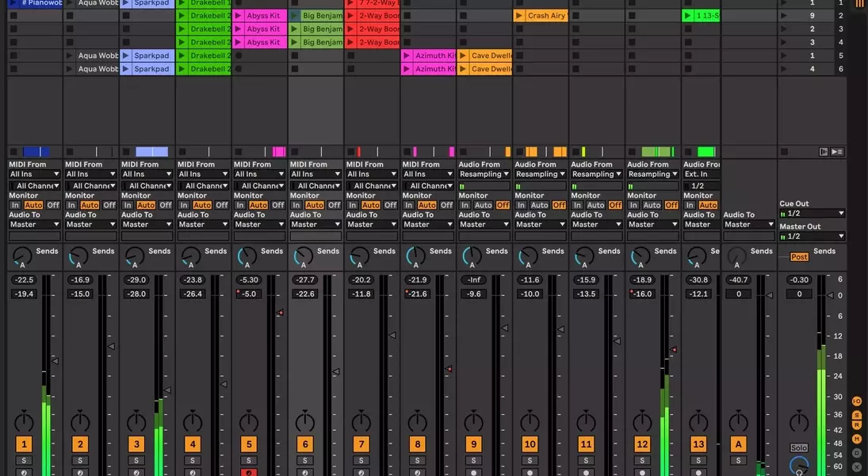This screenshot has height=476, width=868.
Task: Open the Cue Out 1/2 dropdown
Action: [x=813, y=213]
